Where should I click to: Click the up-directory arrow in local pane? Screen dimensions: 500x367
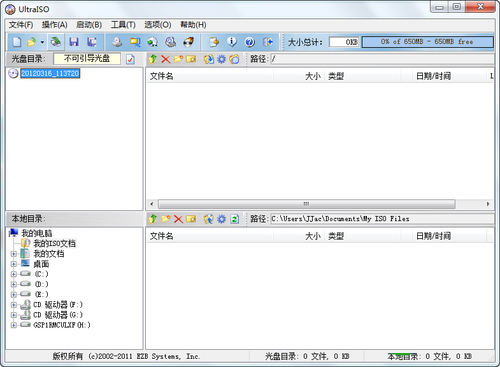pyautogui.click(x=153, y=219)
